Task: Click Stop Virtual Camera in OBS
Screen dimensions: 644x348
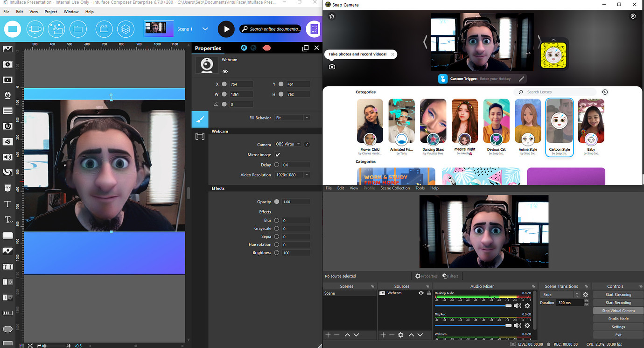Action: tap(617, 310)
